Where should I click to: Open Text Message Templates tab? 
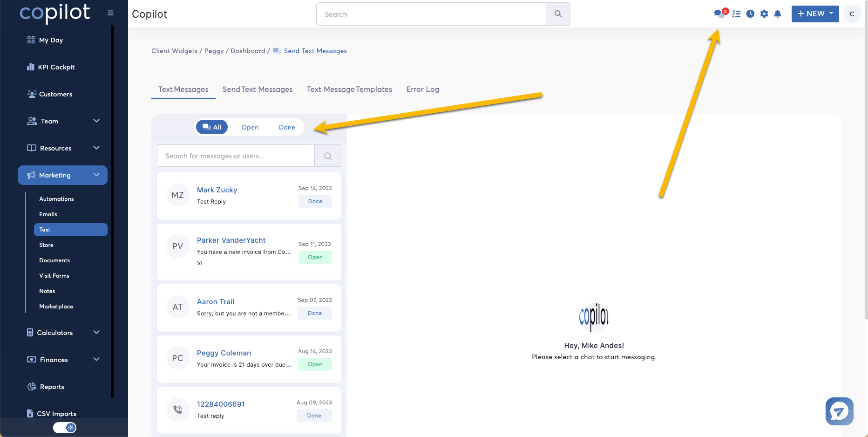coord(349,89)
